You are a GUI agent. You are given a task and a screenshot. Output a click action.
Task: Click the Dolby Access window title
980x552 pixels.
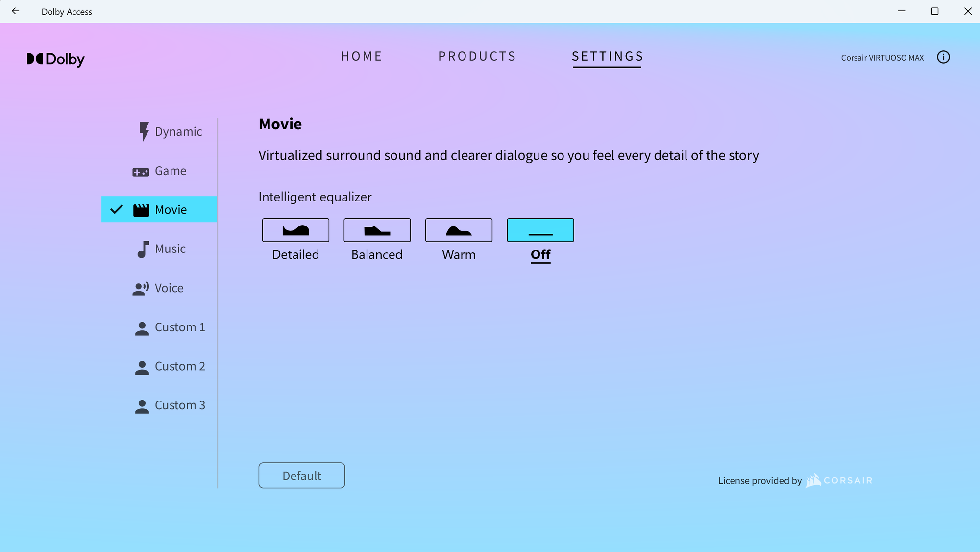(67, 12)
